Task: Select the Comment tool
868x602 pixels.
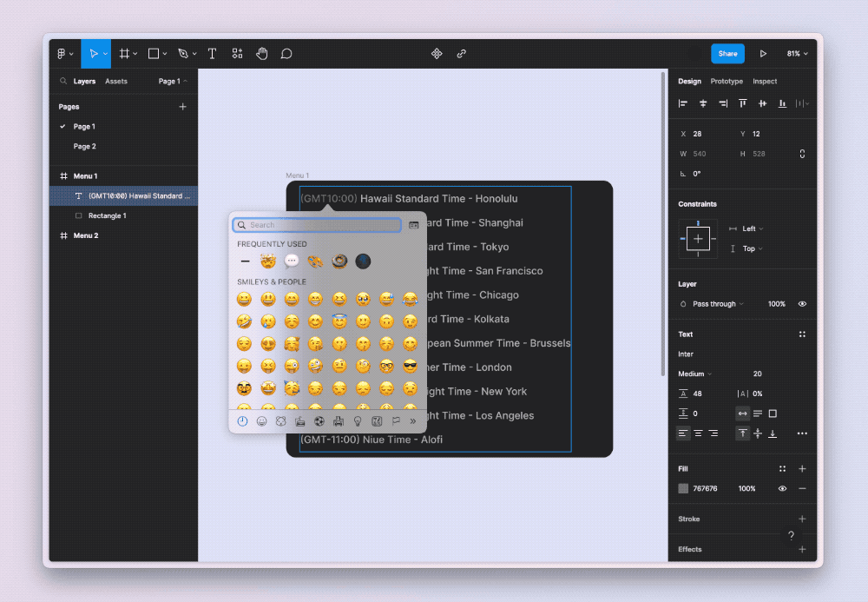Action: tap(286, 54)
